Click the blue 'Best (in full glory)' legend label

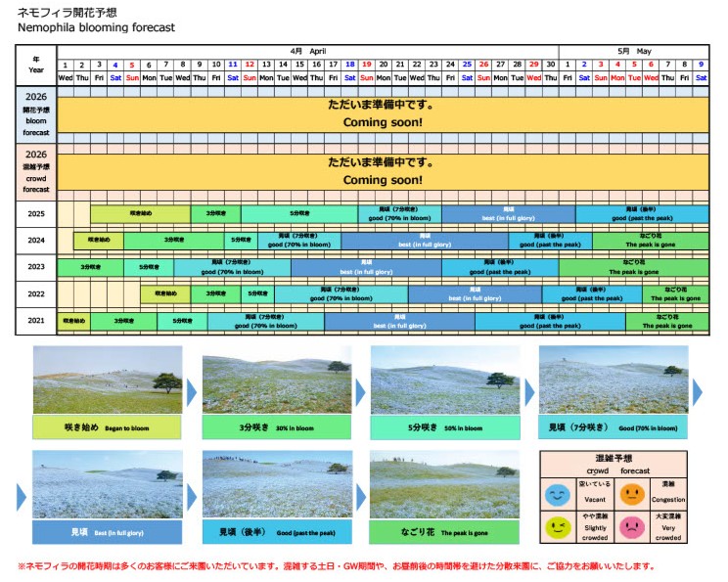click(x=108, y=532)
